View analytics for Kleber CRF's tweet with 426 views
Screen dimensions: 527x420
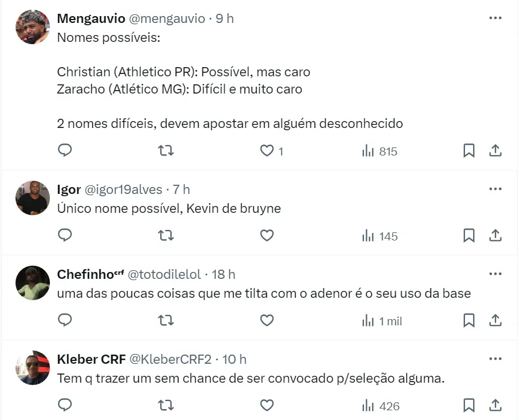(380, 406)
